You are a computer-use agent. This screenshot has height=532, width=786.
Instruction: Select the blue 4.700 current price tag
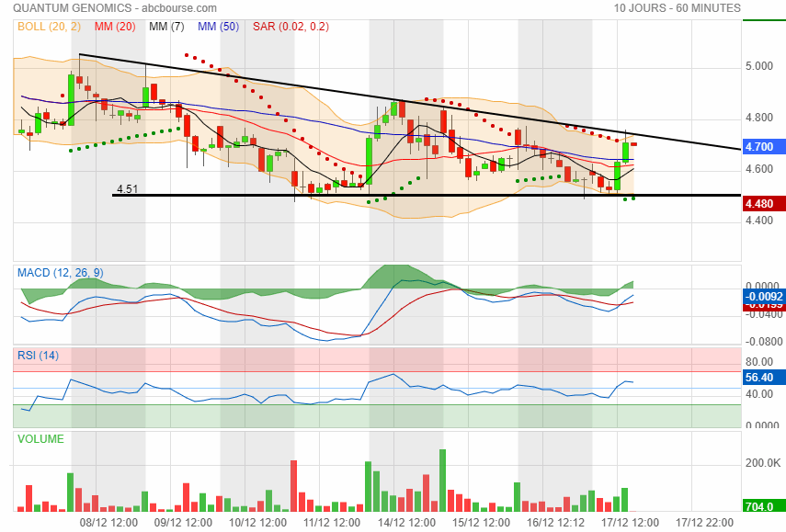pyautogui.click(x=764, y=147)
